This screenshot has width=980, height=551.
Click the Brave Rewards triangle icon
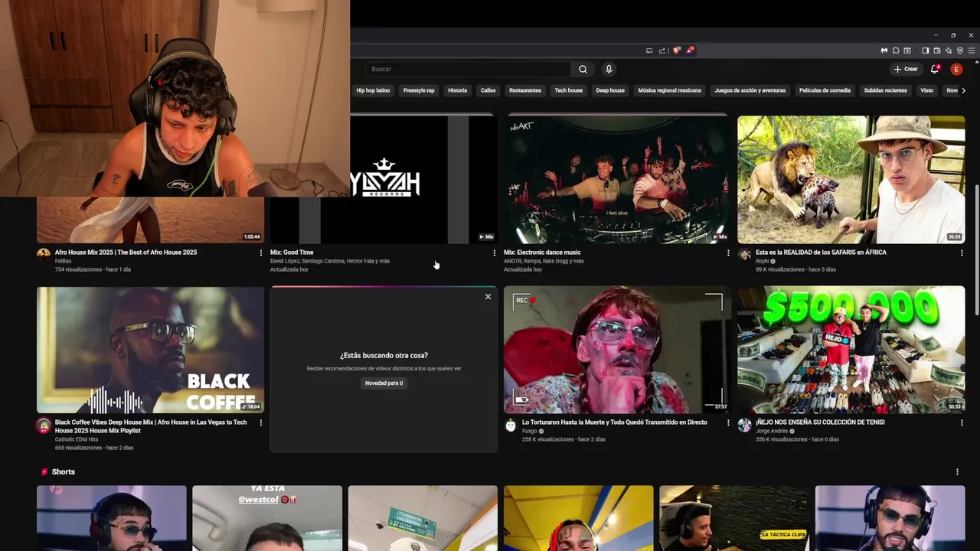689,51
